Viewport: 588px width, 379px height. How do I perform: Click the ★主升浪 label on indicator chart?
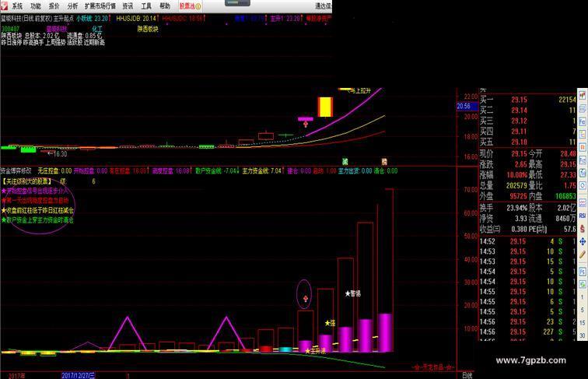[x=315, y=351]
